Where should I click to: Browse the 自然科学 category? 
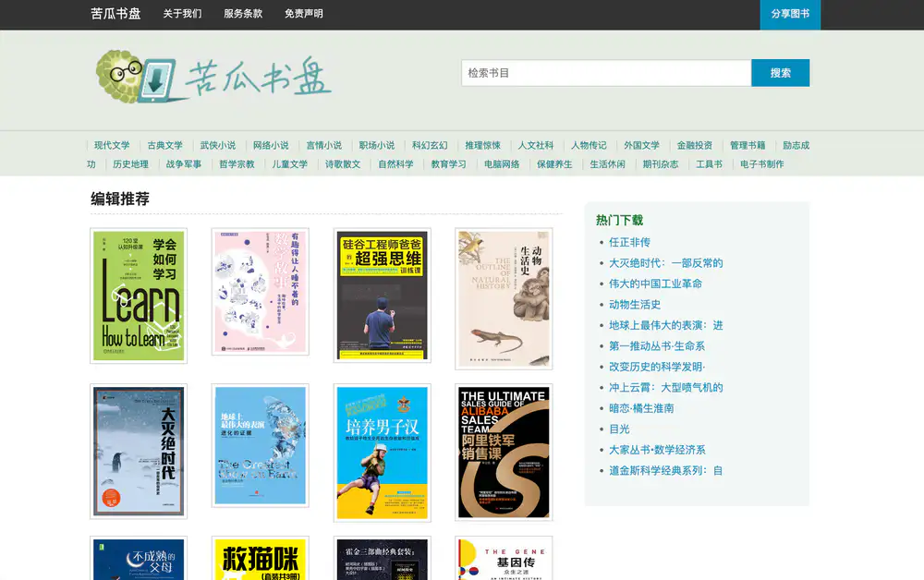point(396,164)
